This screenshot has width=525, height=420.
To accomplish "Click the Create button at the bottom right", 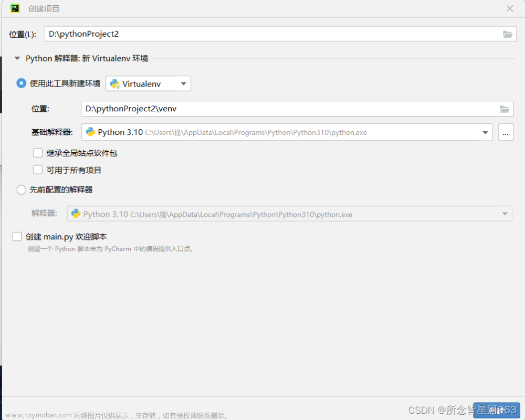I will [x=496, y=410].
